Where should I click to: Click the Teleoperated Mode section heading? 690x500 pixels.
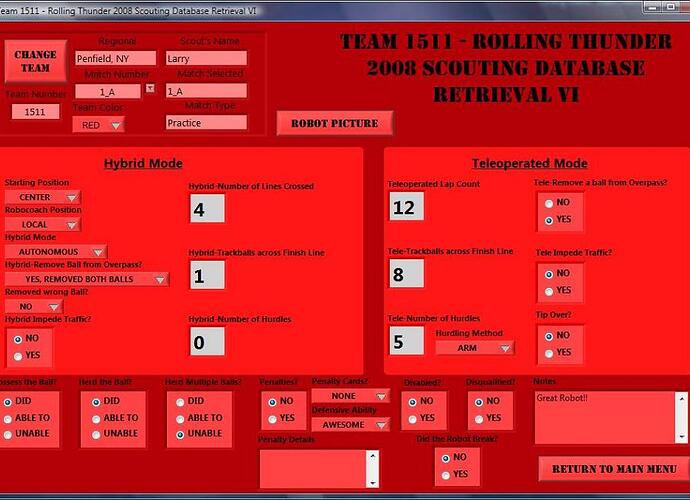click(530, 163)
